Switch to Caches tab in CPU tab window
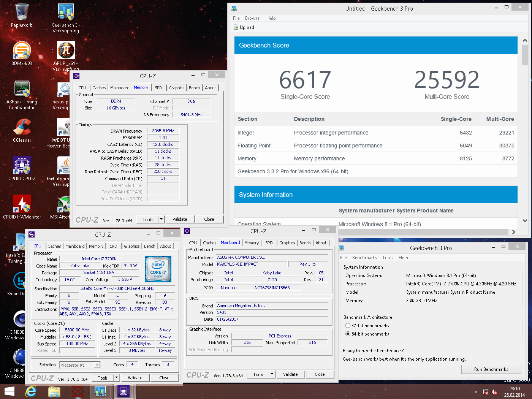Viewport: 532px width, 399px height. click(x=54, y=246)
